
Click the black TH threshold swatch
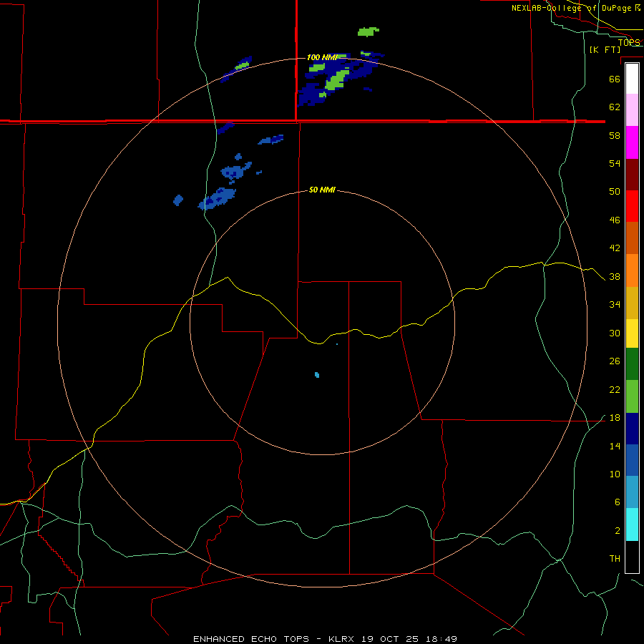(x=632, y=557)
